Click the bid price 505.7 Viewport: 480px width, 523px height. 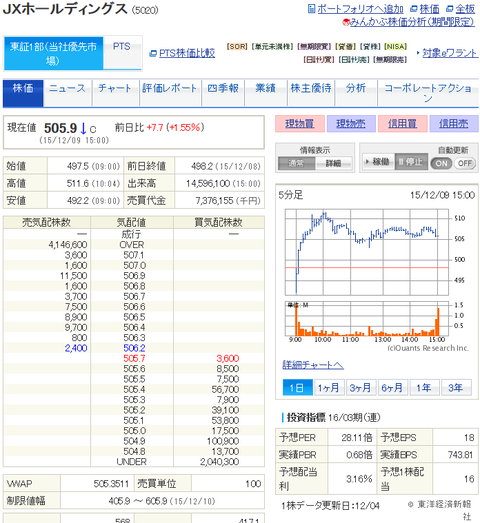(134, 359)
